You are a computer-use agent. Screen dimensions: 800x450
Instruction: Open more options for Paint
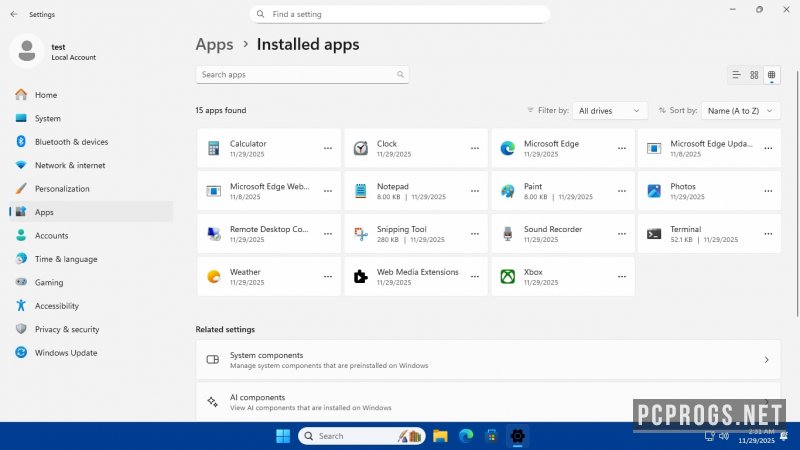coord(622,191)
